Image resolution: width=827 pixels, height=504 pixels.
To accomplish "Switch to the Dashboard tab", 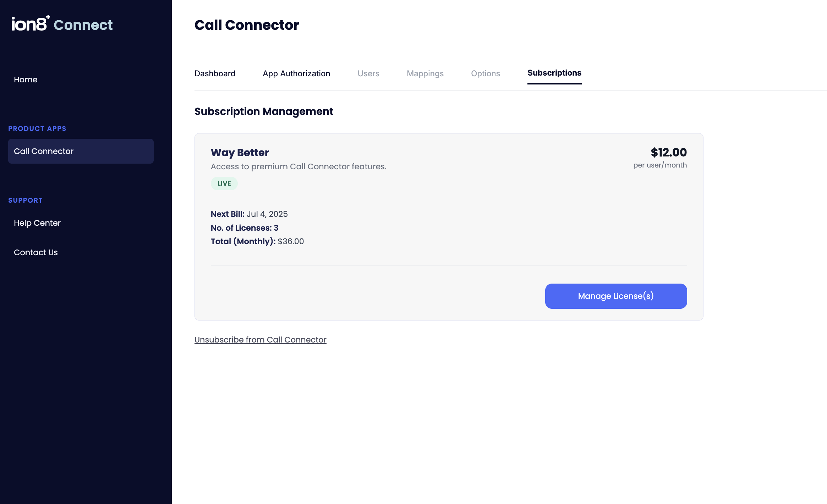I will 215,73.
